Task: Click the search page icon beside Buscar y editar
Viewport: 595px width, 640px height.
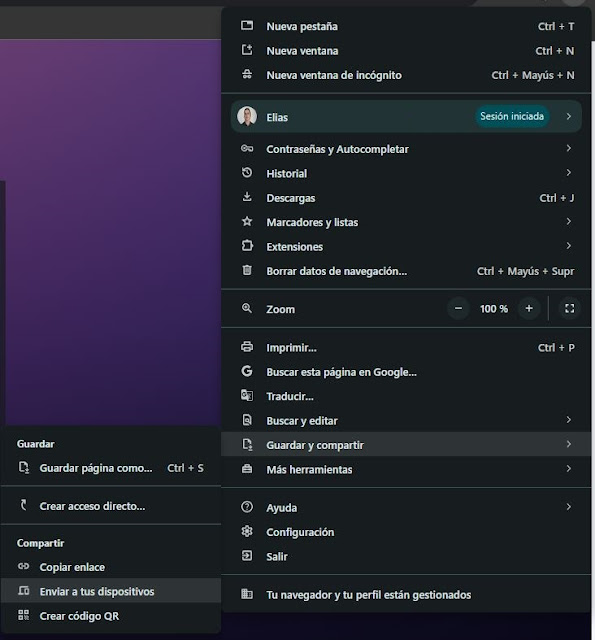Action: tap(247, 420)
